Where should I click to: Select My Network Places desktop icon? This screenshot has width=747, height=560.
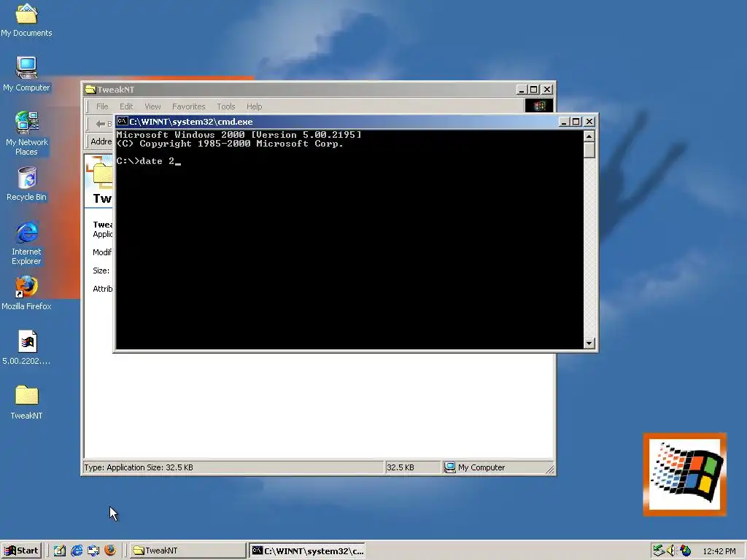pos(27,133)
